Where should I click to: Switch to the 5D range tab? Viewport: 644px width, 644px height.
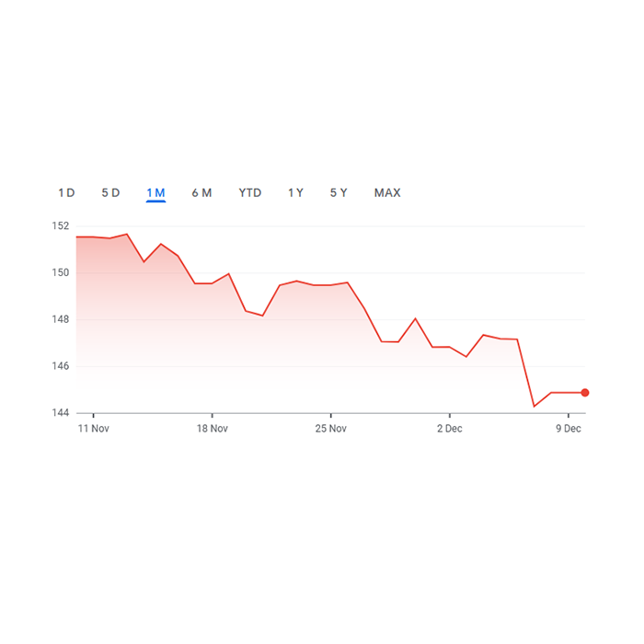click(110, 193)
